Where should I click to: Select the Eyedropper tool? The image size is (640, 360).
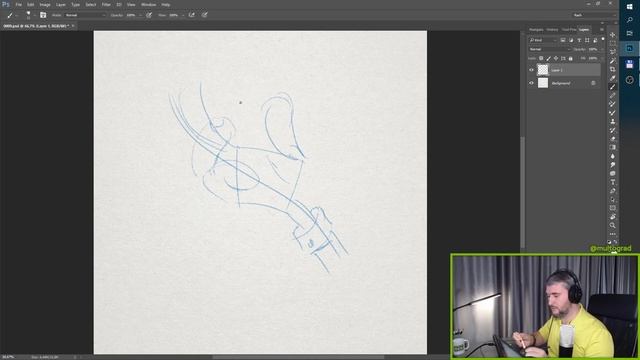coord(613,78)
